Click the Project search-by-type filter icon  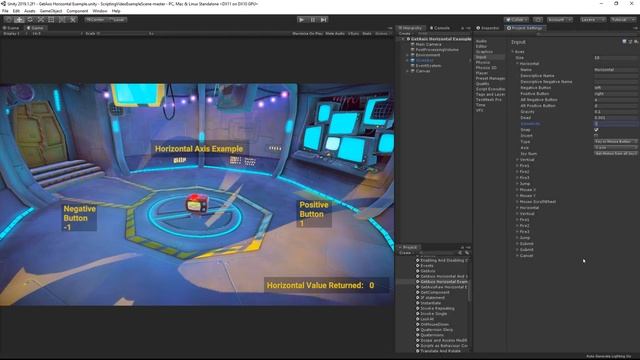(x=461, y=253)
